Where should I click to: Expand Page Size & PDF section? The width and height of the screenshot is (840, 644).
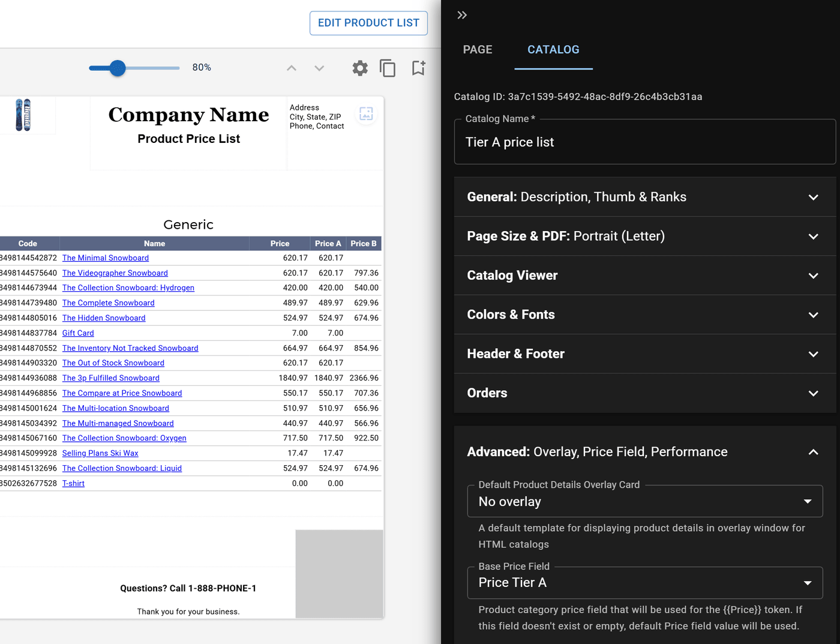click(645, 236)
